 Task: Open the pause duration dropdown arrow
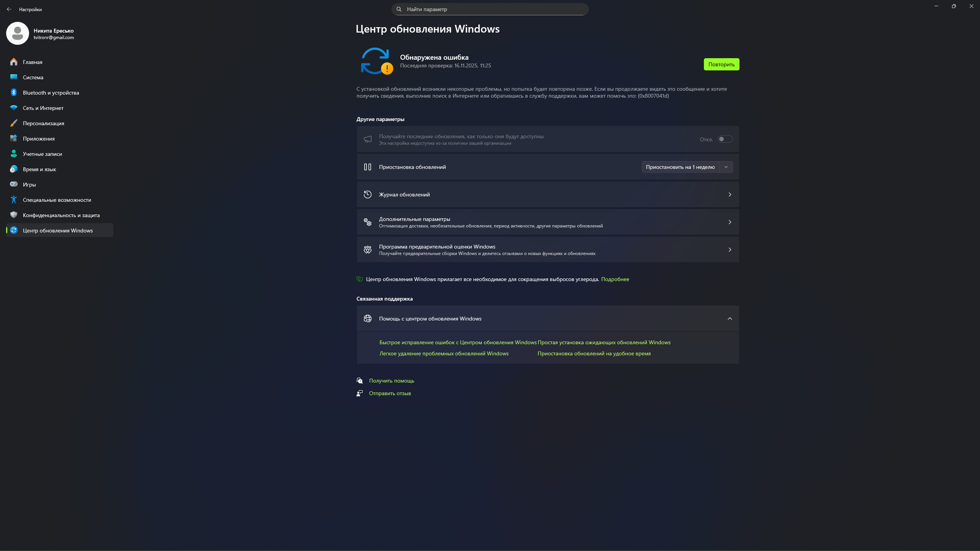point(726,167)
